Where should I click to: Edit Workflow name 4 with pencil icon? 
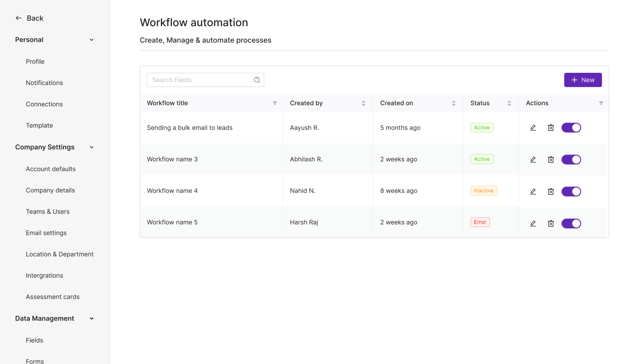click(x=533, y=191)
